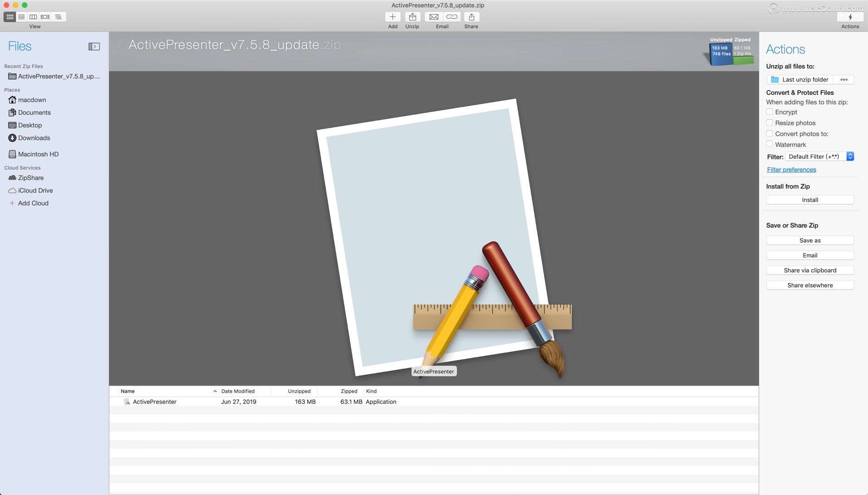Viewport: 868px width, 495px height.
Task: Enable the Convert photos to checkbox
Action: (x=770, y=133)
